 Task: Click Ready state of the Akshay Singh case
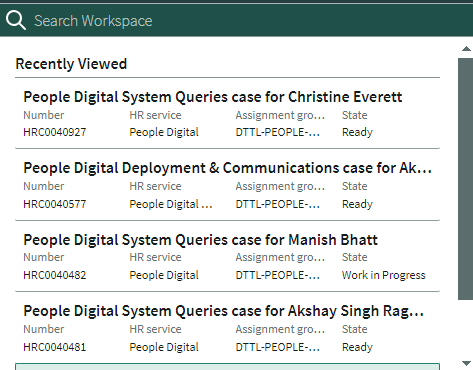click(357, 347)
